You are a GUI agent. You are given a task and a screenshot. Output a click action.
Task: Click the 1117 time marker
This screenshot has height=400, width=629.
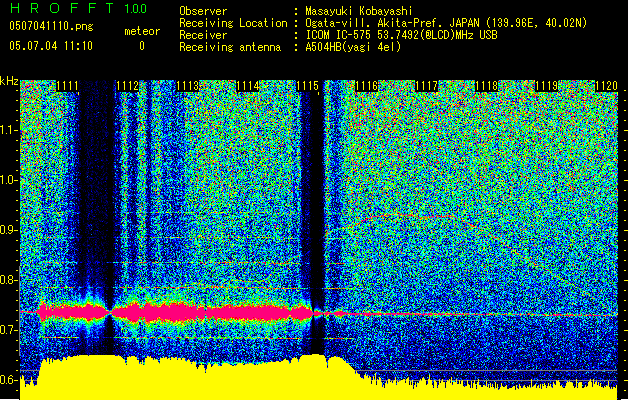[427, 86]
